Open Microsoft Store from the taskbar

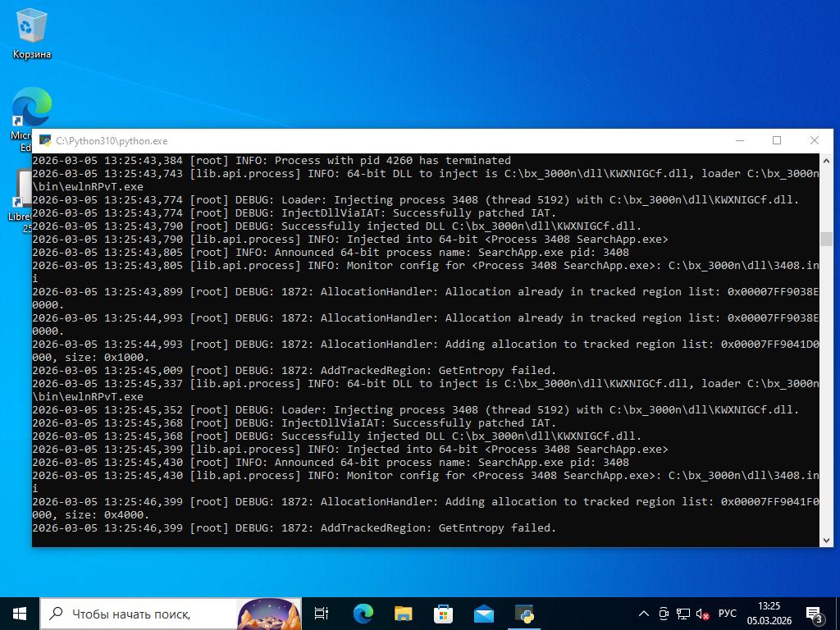pyautogui.click(x=443, y=614)
